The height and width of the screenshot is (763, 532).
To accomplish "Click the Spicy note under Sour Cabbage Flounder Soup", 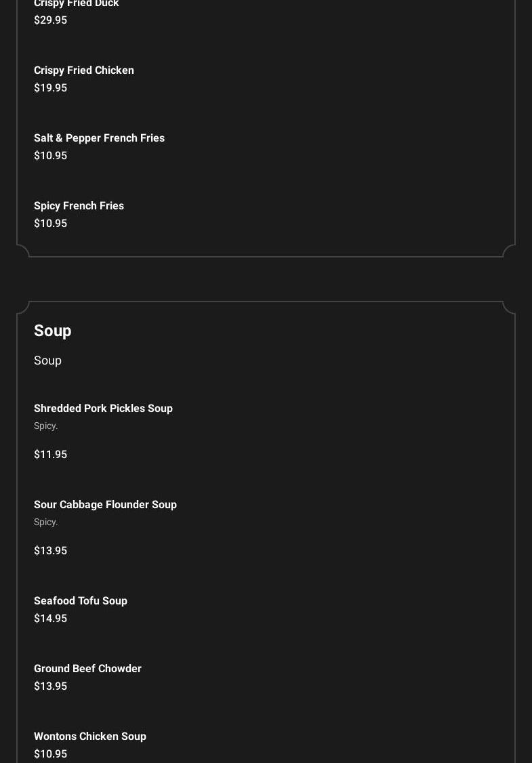I will click(46, 522).
